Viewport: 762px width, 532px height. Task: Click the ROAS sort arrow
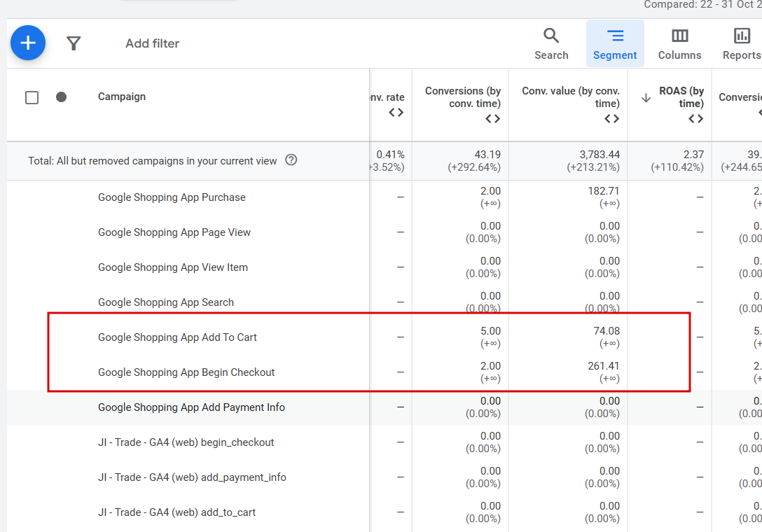click(646, 98)
